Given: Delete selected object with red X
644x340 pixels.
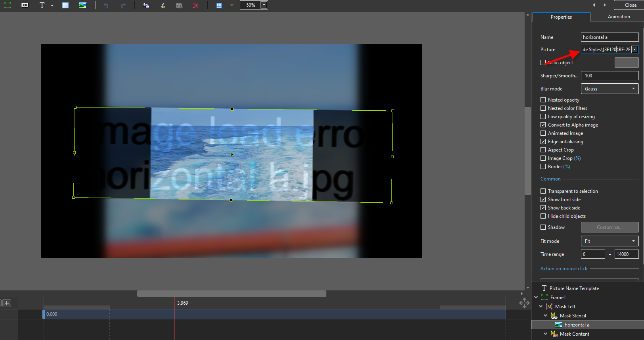Looking at the screenshot, I should (x=195, y=5).
